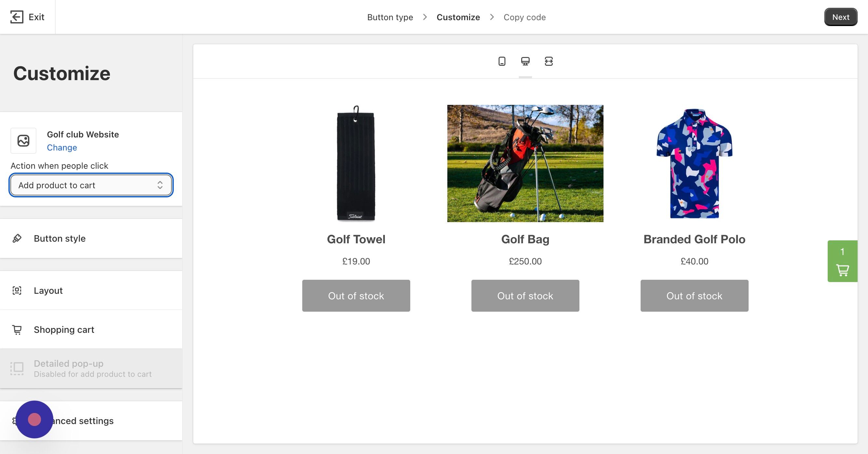Click the Button style paintbrush icon
868x454 pixels.
pyautogui.click(x=17, y=238)
